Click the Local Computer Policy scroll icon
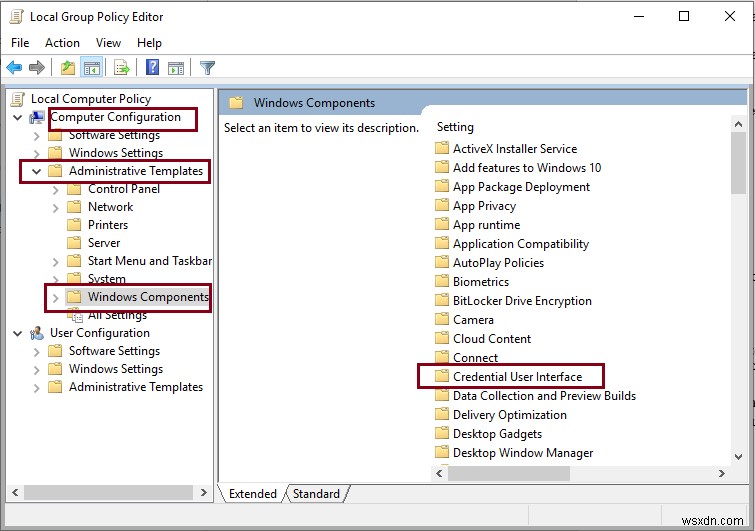This screenshot has width=755, height=531. click(x=17, y=99)
